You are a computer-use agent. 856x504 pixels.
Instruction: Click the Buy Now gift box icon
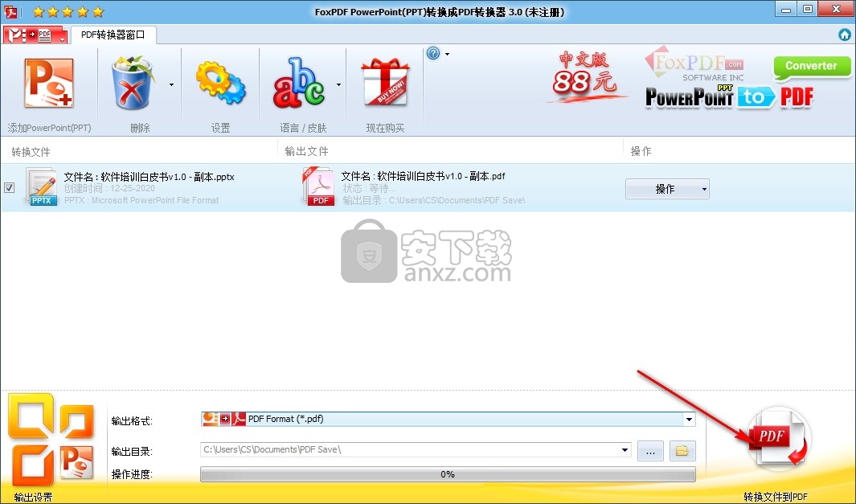coord(385,84)
